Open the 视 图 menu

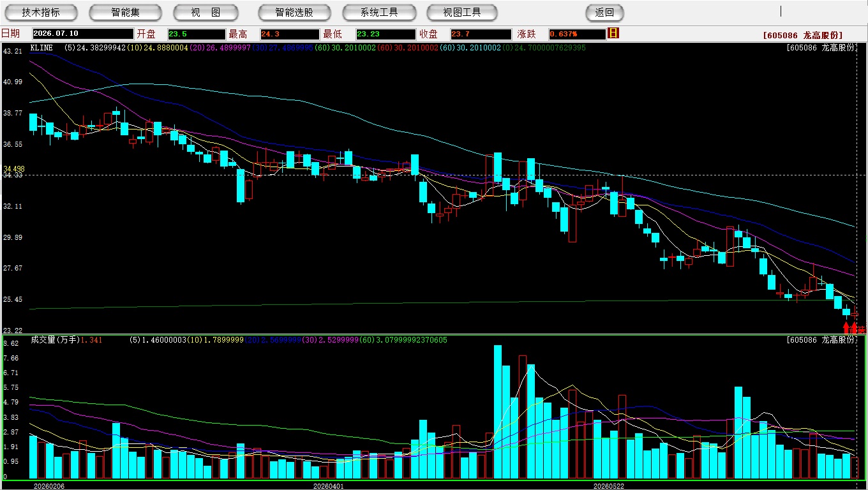206,12
